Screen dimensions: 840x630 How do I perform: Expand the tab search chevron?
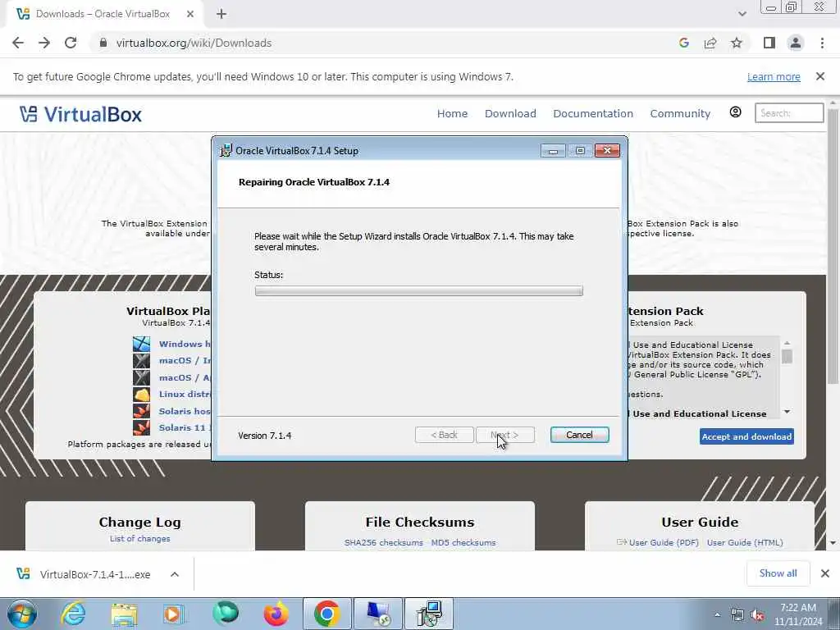coord(742,14)
